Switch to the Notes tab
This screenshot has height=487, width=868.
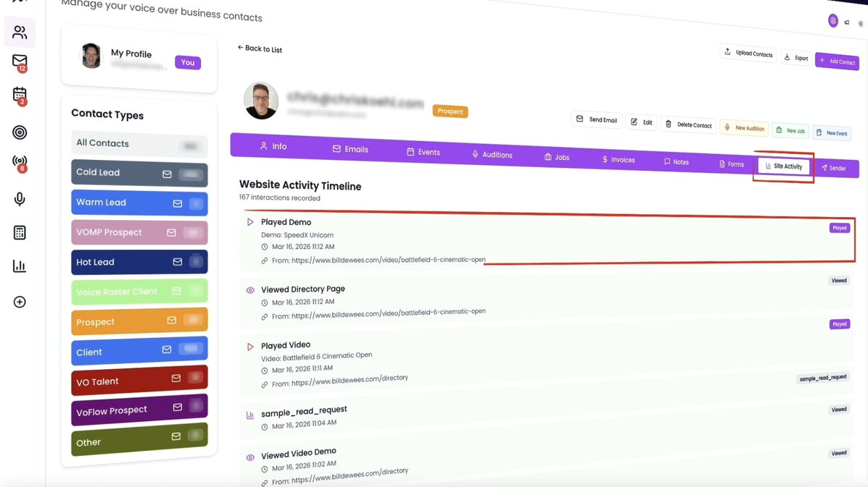(676, 162)
